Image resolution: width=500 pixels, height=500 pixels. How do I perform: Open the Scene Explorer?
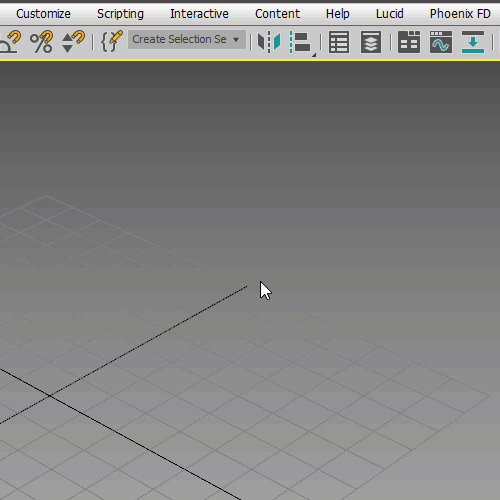tap(339, 42)
